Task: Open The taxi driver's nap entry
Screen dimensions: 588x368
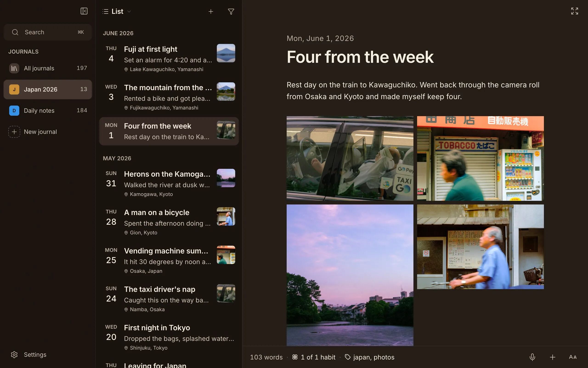Action: pos(169,298)
